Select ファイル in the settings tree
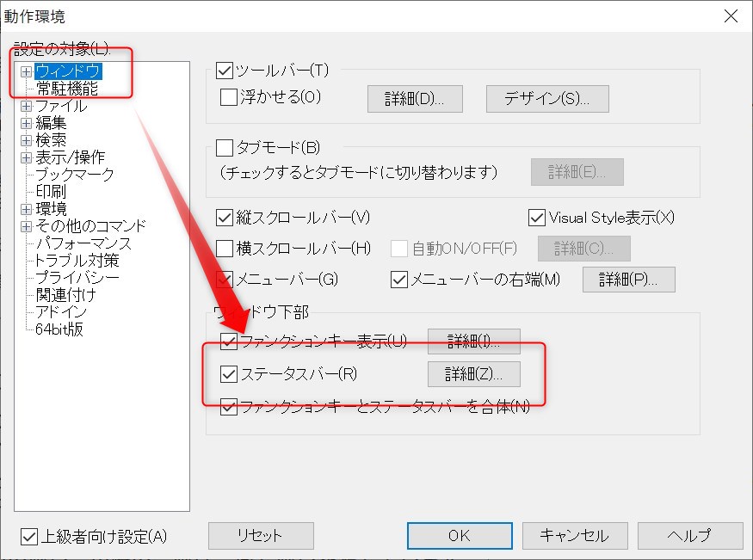 tap(61, 106)
